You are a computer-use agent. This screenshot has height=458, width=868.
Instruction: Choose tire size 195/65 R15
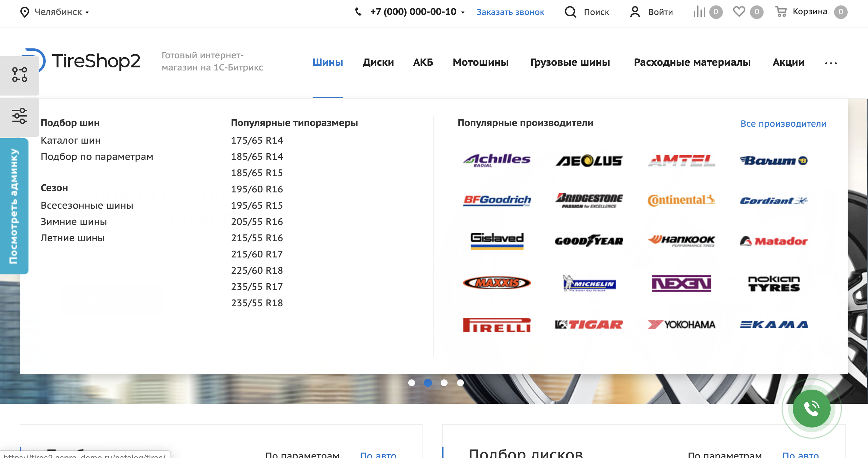257,206
